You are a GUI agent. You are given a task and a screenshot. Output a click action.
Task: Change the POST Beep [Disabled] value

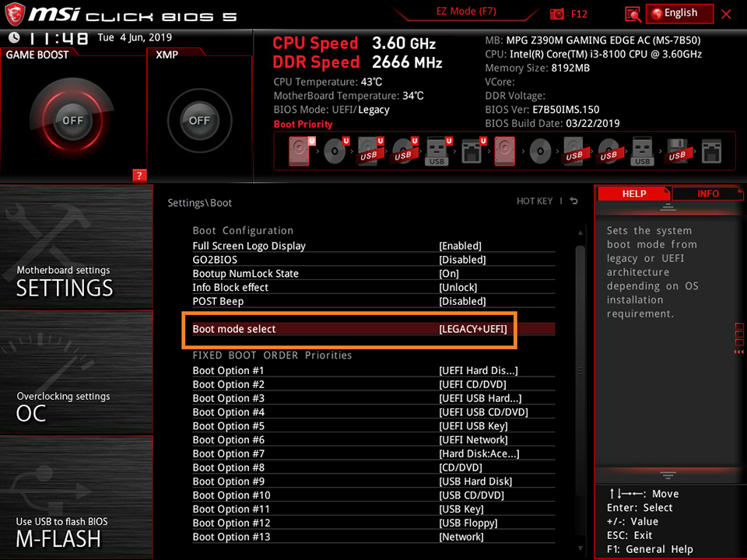click(462, 302)
